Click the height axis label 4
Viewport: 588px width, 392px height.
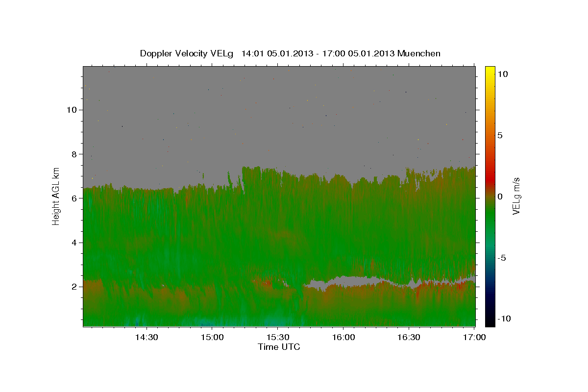(75, 243)
